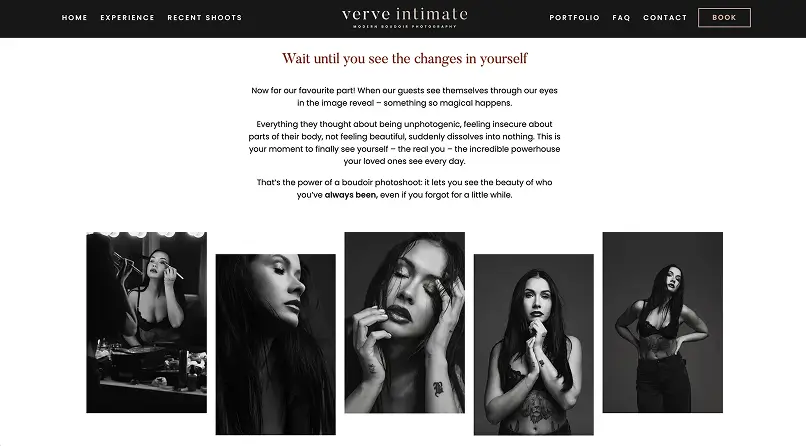Viewport: 806px width, 446px height.
Task: Open the hands-on-hips standing portrait thumbnail
Action: point(663,322)
